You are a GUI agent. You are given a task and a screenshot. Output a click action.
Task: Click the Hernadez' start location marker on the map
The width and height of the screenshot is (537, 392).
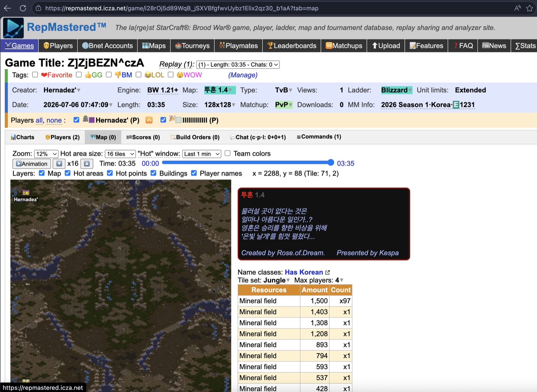[26, 192]
